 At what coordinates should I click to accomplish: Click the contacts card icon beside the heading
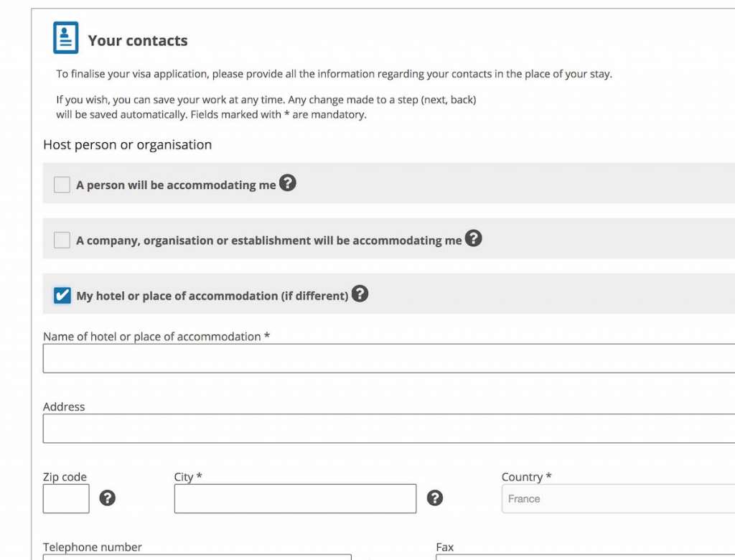65,38
